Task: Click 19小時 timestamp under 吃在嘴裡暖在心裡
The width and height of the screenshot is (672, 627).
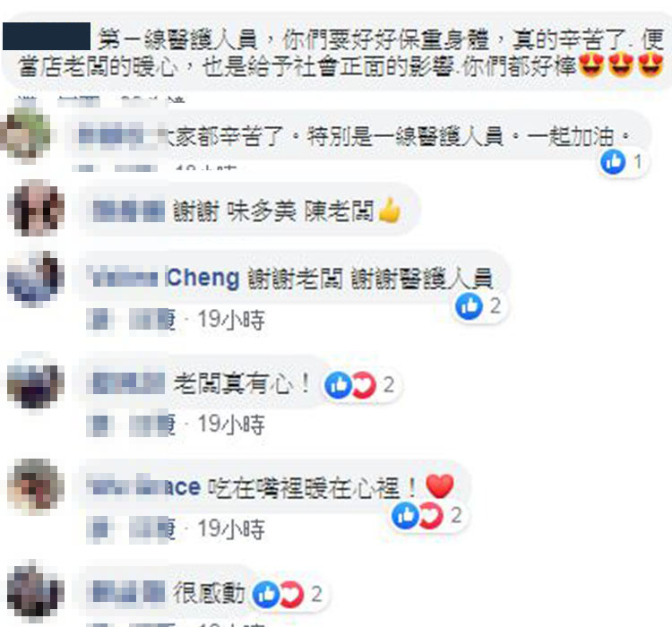Action: tap(231, 528)
